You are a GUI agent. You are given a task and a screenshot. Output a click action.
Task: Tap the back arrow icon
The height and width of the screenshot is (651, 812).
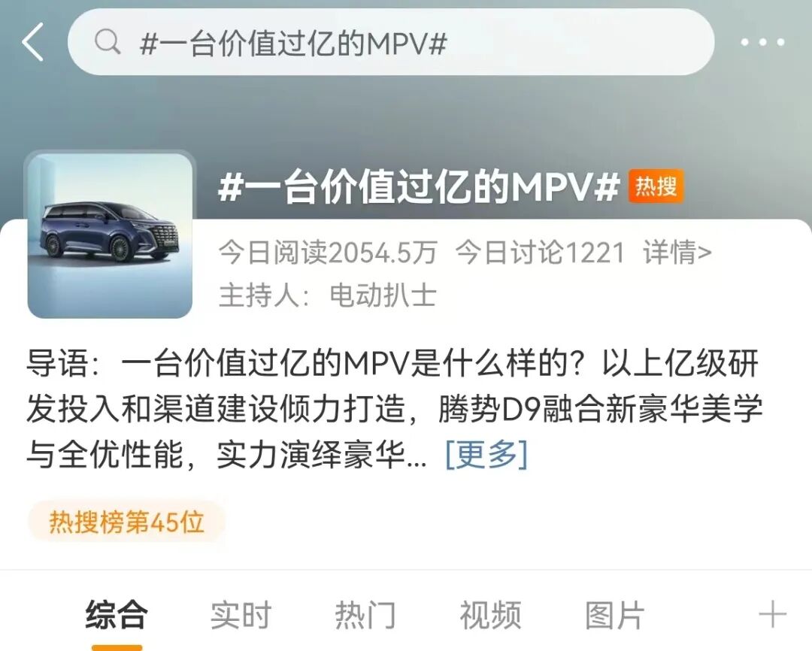pos(32,42)
